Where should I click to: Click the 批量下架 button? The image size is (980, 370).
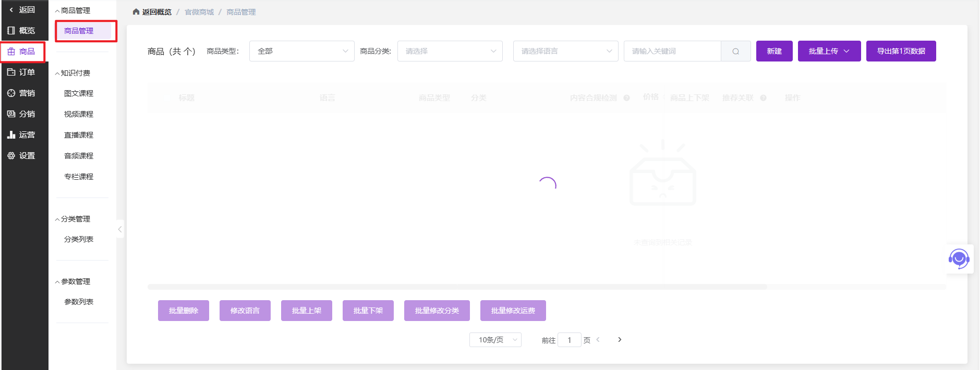point(368,311)
